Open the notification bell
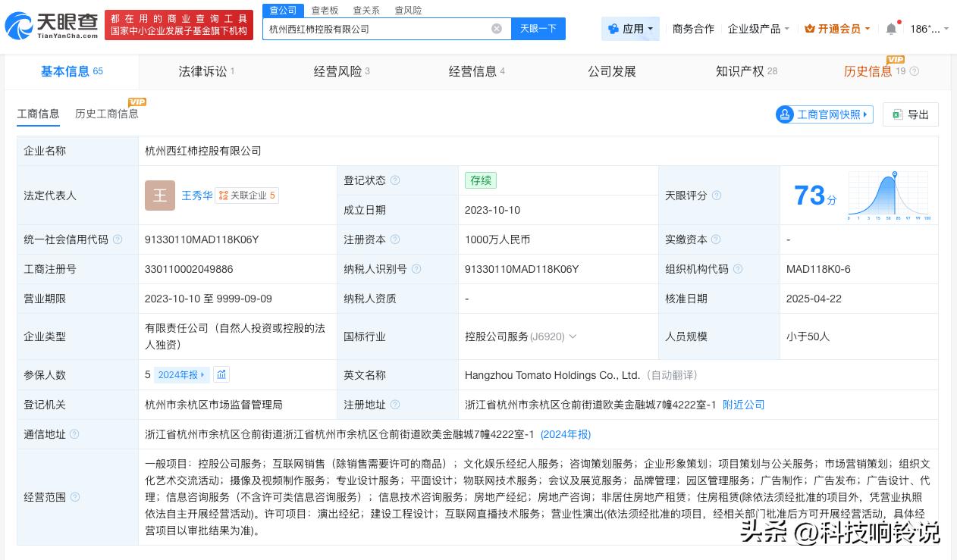Viewport: 957px width, 560px height. tap(891, 28)
